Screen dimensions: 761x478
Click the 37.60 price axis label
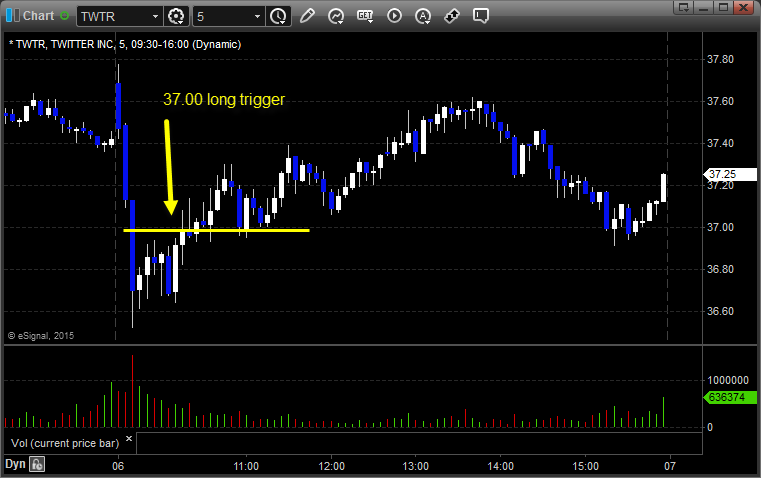pyautogui.click(x=720, y=101)
